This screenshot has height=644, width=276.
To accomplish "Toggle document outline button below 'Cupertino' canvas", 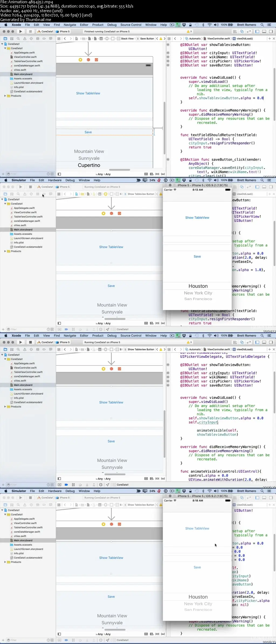I will click(x=59, y=174).
